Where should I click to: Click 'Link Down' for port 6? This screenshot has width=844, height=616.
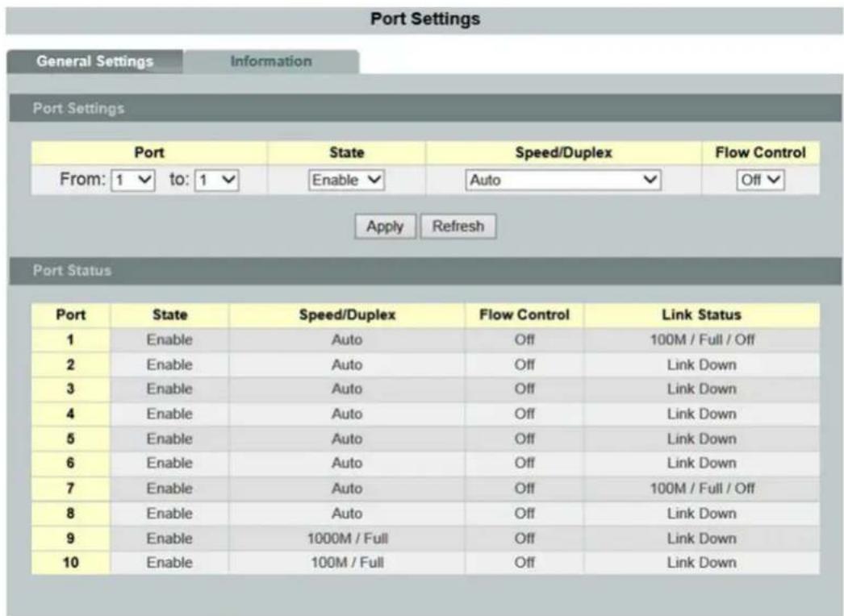[702, 464]
